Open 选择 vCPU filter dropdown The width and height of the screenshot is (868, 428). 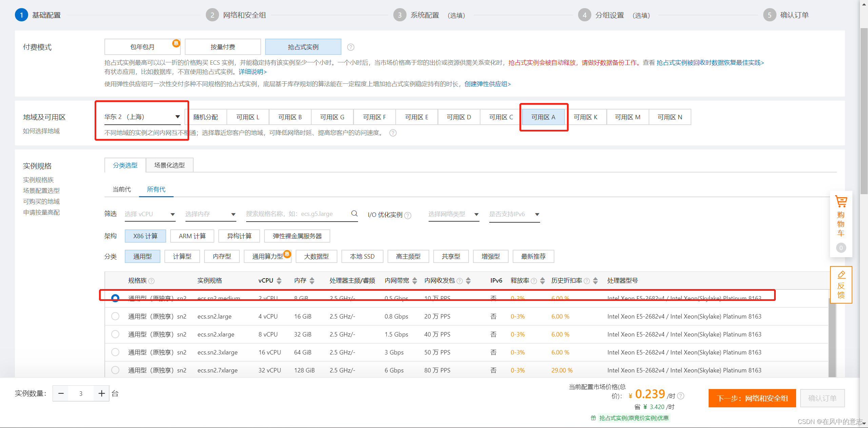150,214
